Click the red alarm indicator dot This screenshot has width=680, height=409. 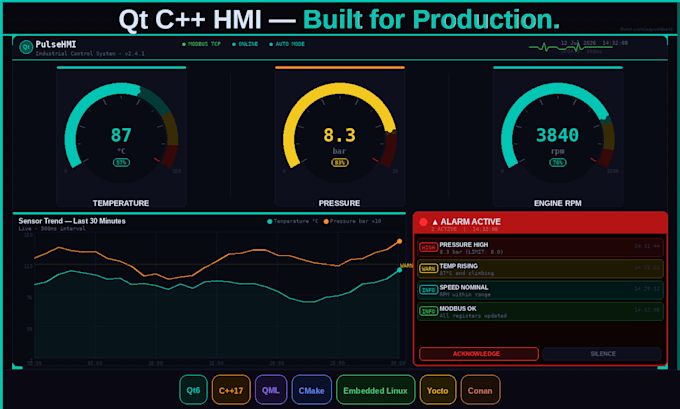(x=423, y=222)
